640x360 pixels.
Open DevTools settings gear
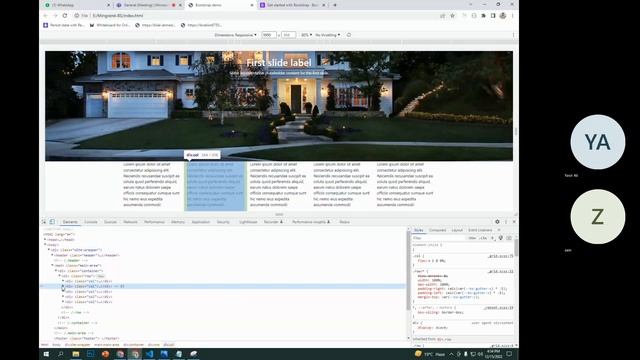[x=497, y=222]
